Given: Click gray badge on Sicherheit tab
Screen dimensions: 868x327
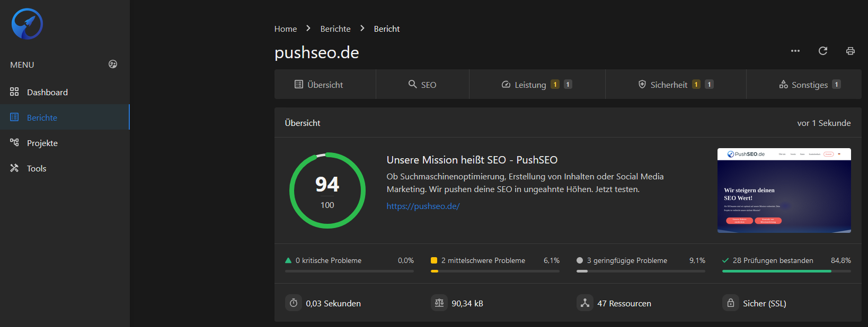Looking at the screenshot, I should (709, 84).
